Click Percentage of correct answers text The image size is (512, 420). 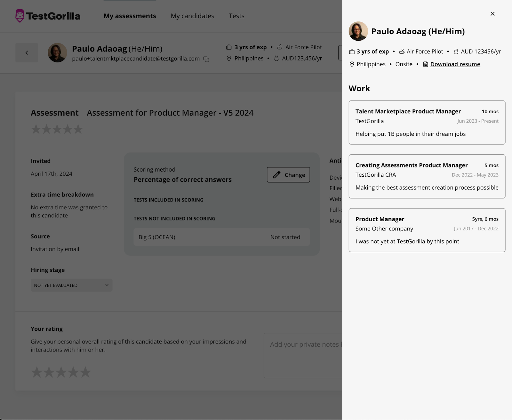click(x=182, y=180)
